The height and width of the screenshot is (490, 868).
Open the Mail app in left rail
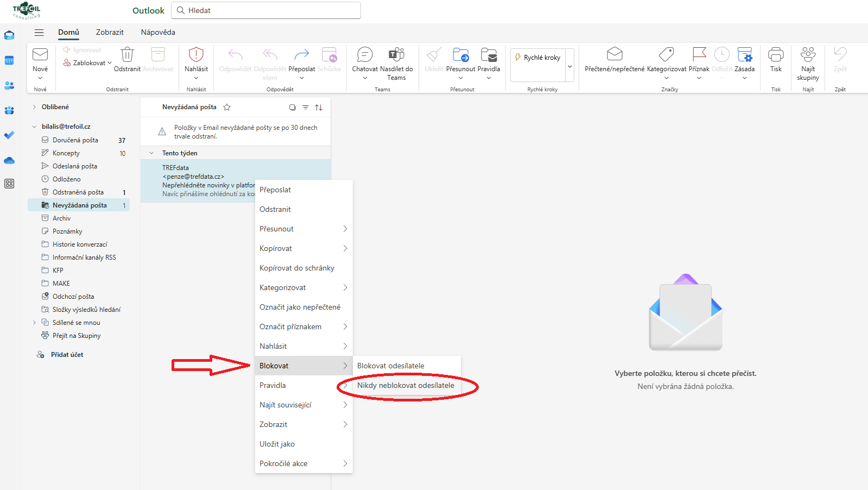pyautogui.click(x=9, y=35)
